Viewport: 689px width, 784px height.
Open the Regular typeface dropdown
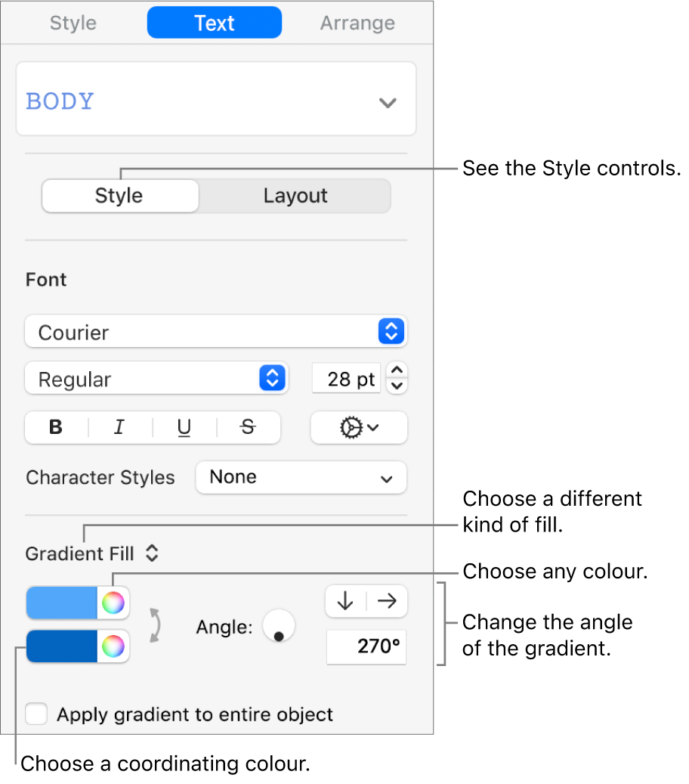pyautogui.click(x=156, y=379)
